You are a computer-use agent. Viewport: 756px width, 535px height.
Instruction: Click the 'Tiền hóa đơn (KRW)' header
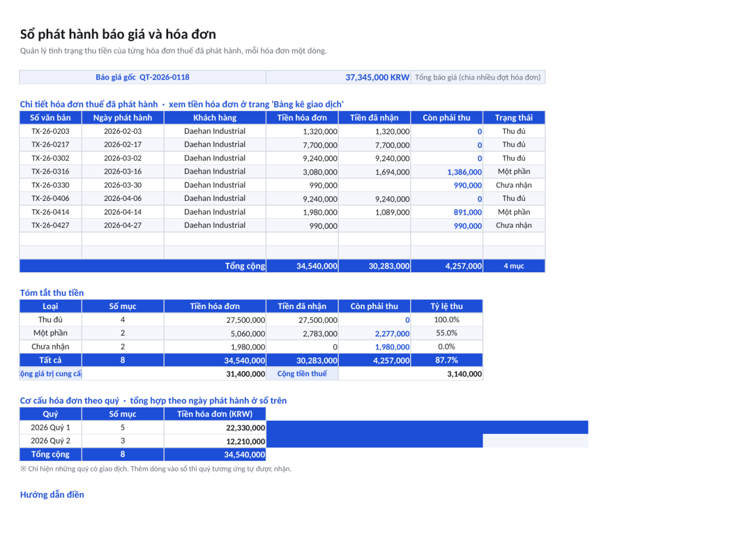pos(215,414)
